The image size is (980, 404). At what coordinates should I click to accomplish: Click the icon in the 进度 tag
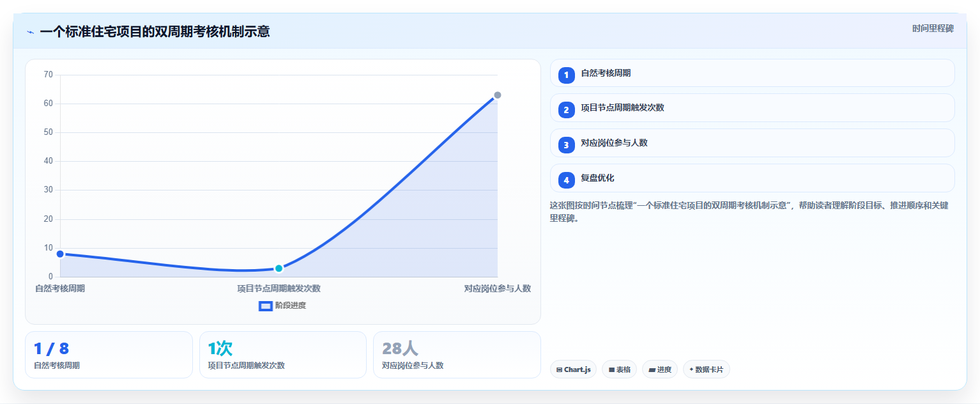[652, 369]
